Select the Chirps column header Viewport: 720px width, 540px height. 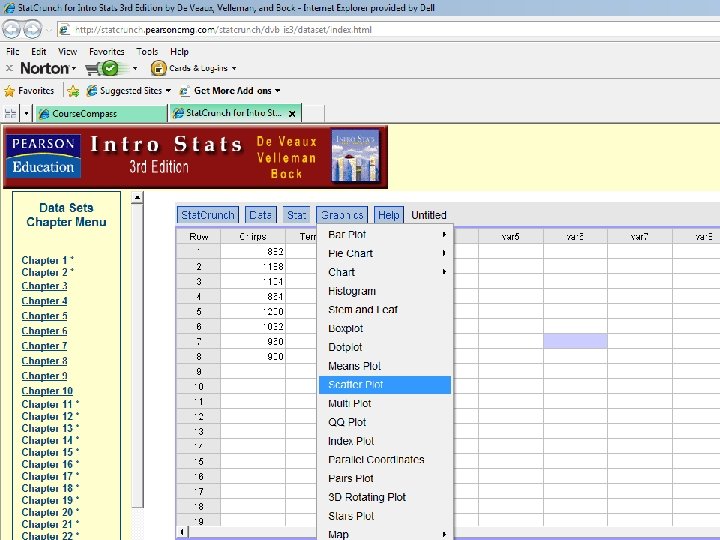253,236
